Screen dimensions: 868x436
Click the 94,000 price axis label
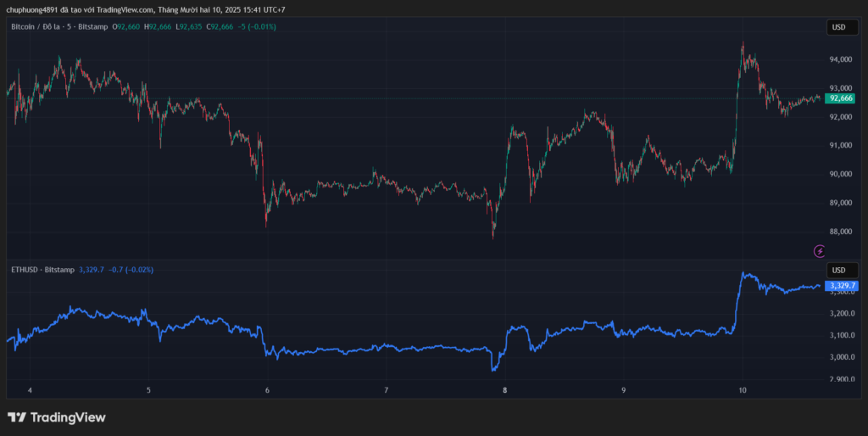coord(840,59)
